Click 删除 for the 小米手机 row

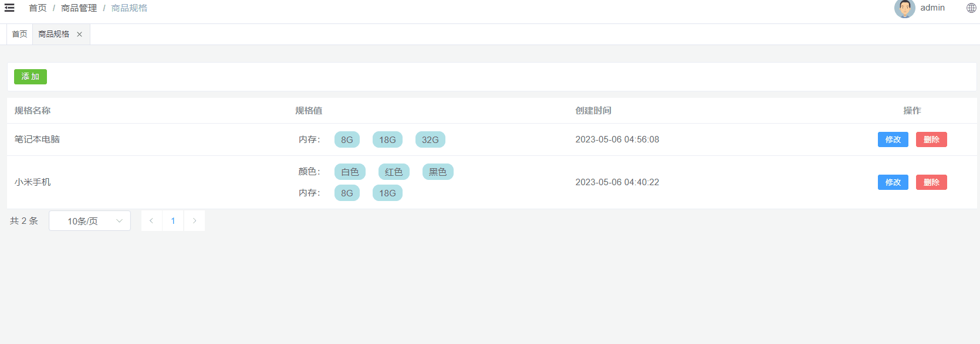(x=931, y=182)
